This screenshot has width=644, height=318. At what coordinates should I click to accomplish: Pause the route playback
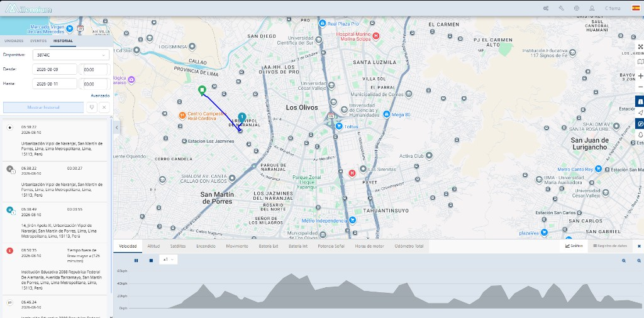point(136,260)
